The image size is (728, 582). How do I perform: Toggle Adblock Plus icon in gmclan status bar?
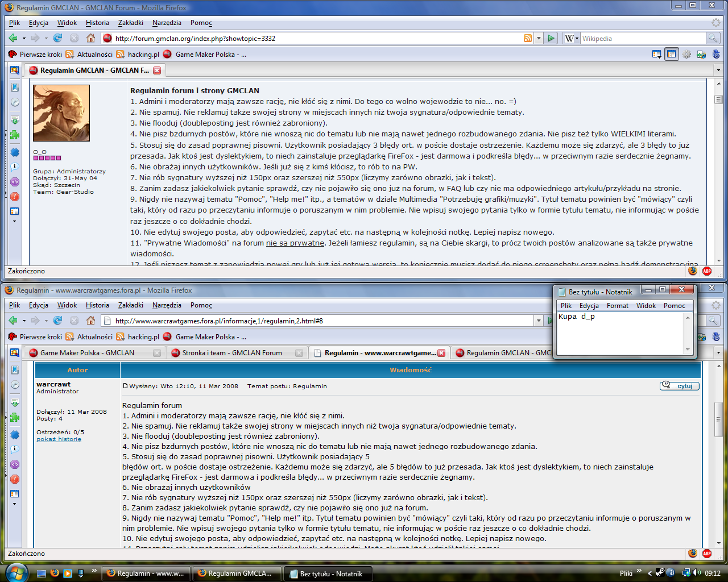point(707,271)
